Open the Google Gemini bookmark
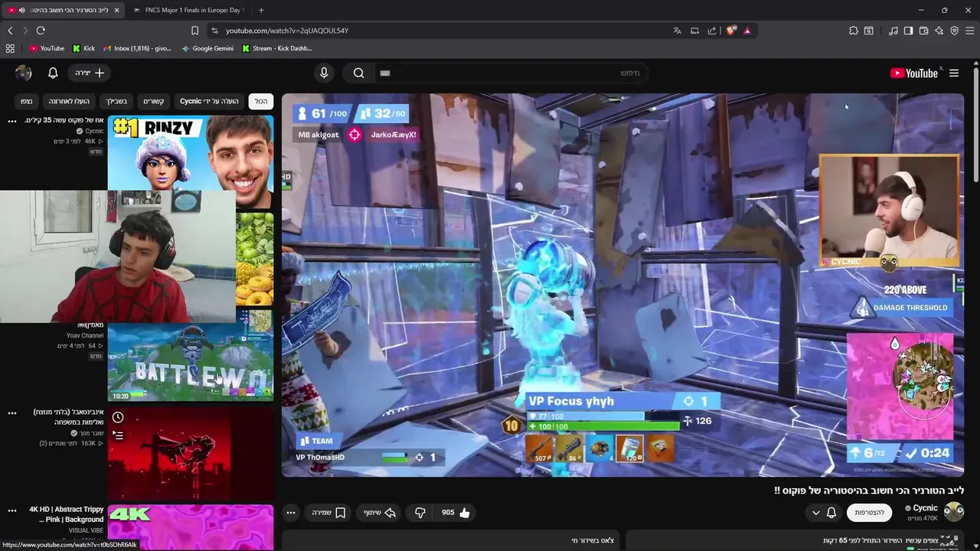980x551 pixels. tap(207, 48)
